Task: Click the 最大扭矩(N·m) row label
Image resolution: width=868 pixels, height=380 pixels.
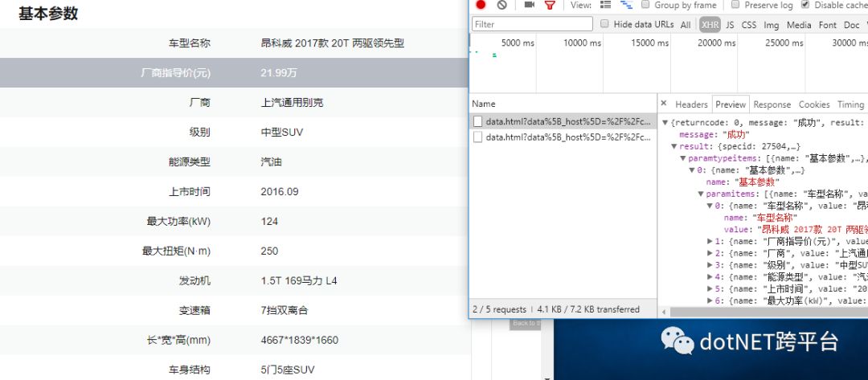Action: (176, 251)
